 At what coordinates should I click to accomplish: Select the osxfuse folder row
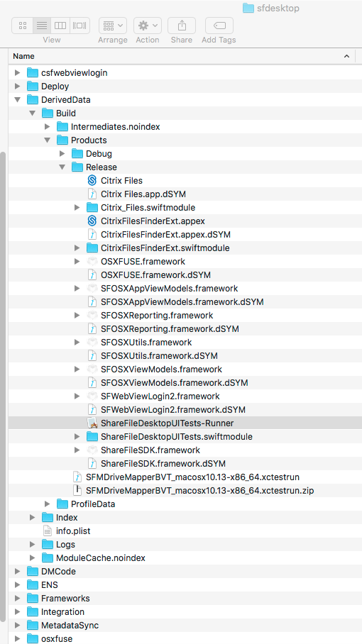[185, 638]
